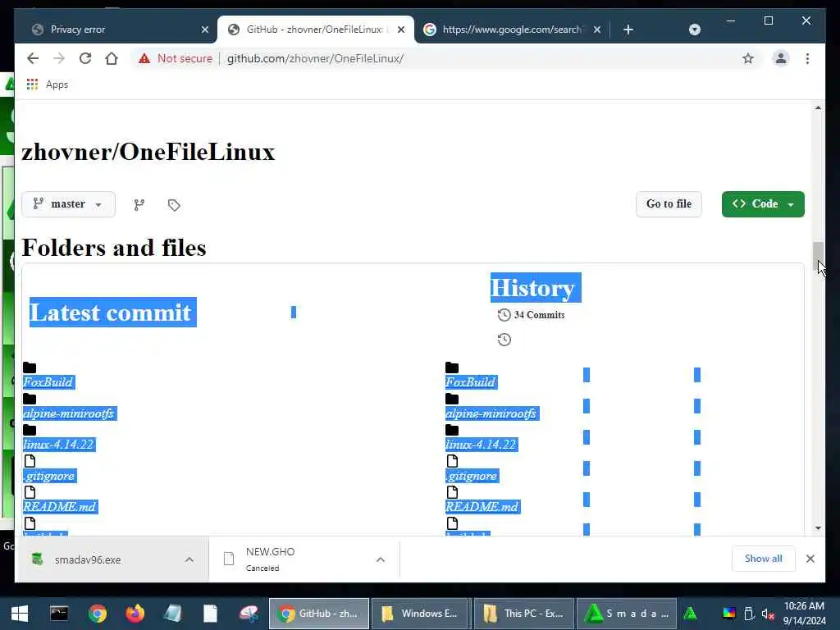This screenshot has width=840, height=630.
Task: Open README.md file in left column
Action: pos(59,507)
